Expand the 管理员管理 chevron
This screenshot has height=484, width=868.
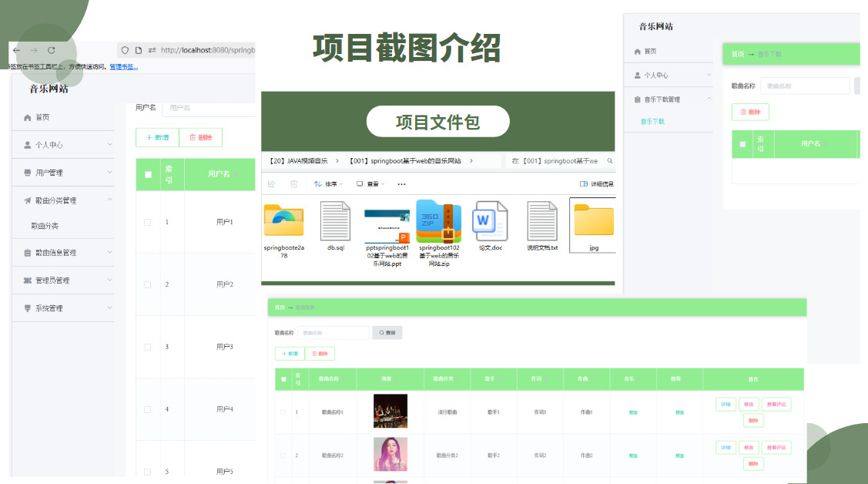pos(109,280)
